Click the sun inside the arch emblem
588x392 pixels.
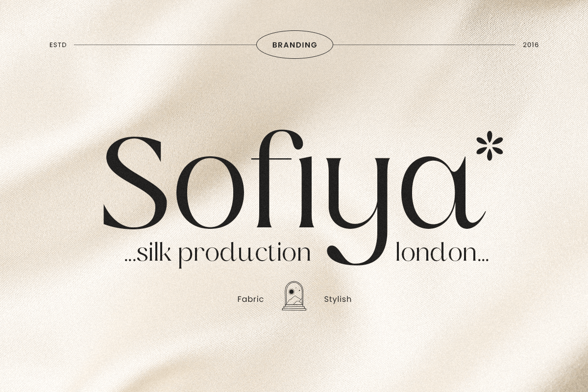click(291, 291)
